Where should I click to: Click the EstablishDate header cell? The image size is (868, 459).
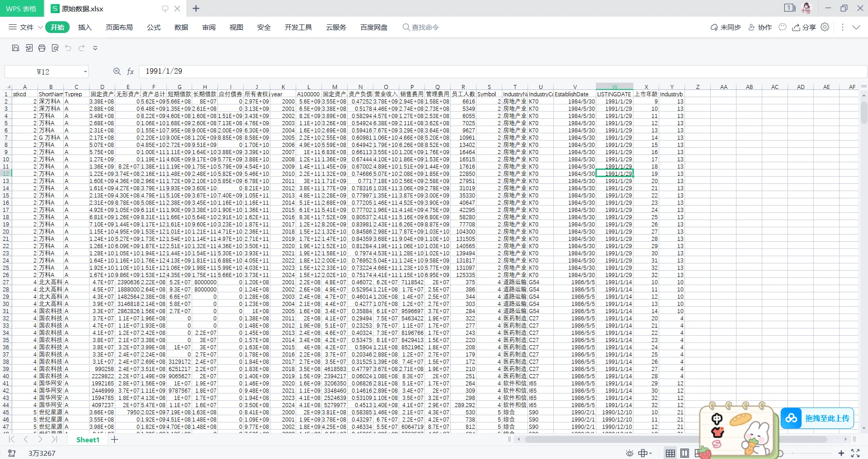(x=575, y=94)
